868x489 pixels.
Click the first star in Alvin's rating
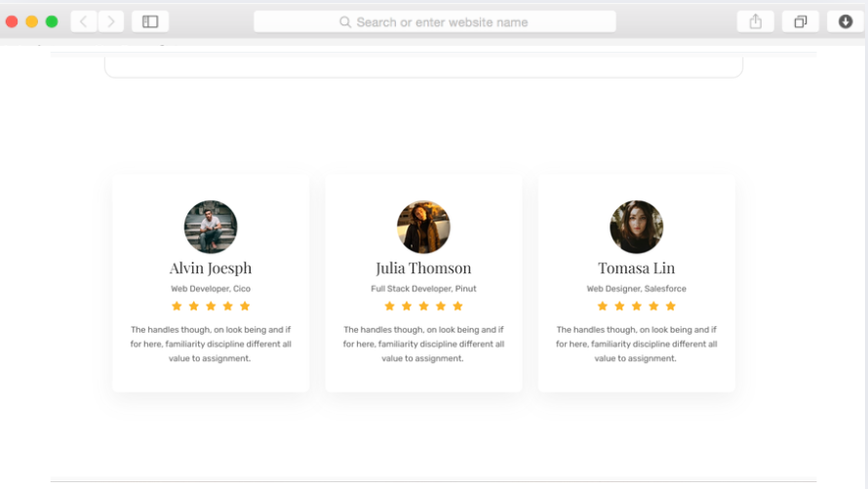177,306
